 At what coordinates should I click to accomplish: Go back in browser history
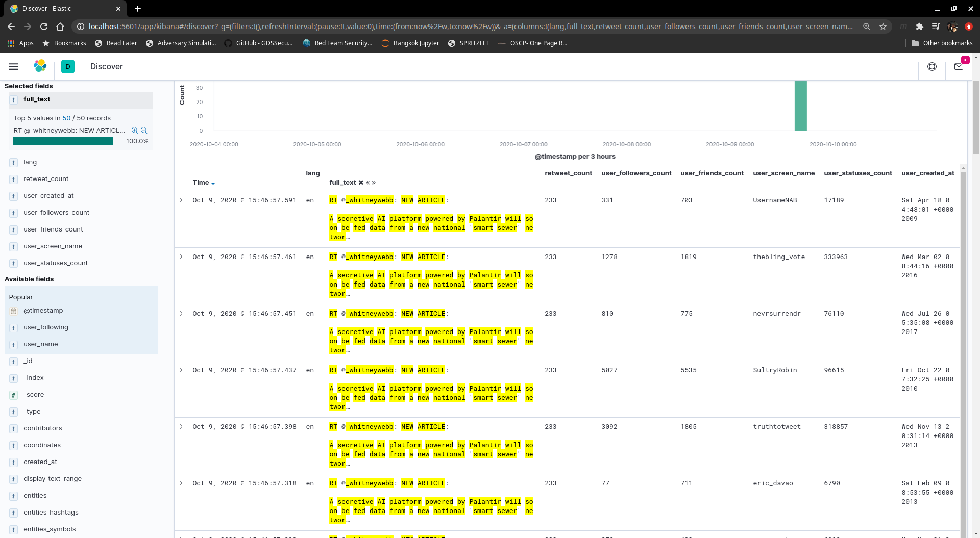click(11, 27)
